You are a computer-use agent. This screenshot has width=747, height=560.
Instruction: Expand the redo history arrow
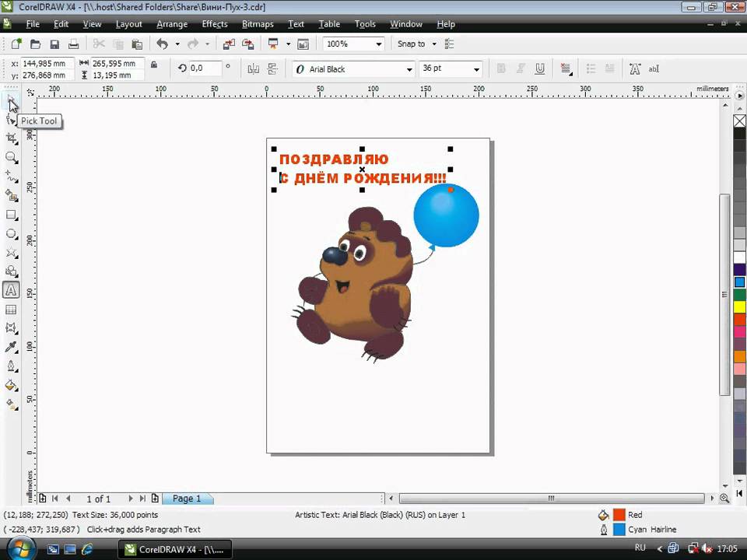(207, 44)
